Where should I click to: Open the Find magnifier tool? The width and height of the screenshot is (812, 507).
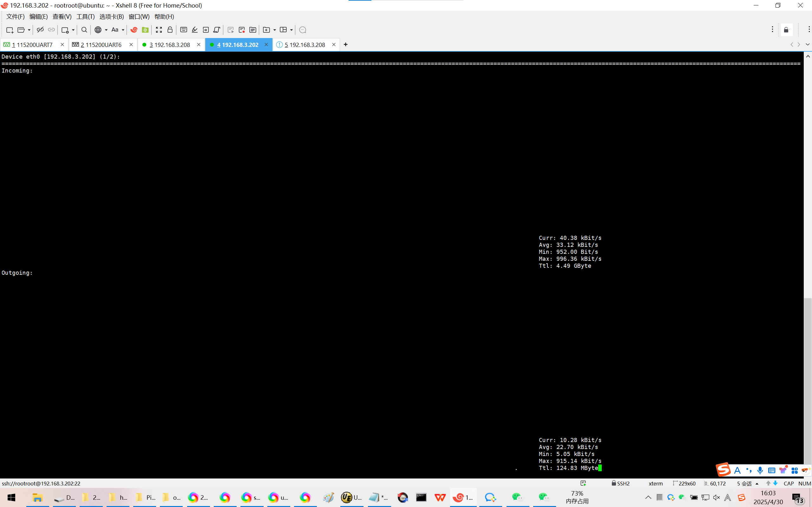click(84, 30)
